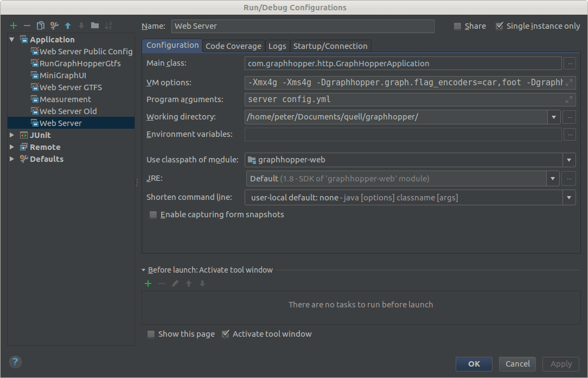This screenshot has width=588, height=378.
Task: Open classpath of module dropdown
Action: click(569, 160)
